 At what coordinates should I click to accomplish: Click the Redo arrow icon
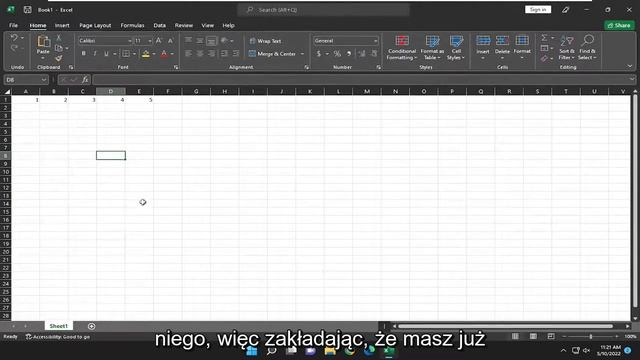click(x=14, y=48)
